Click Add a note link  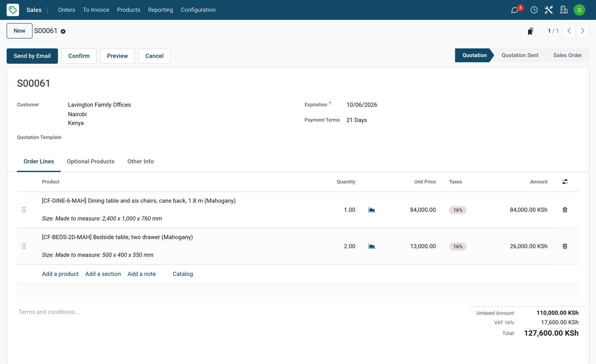pos(142,274)
